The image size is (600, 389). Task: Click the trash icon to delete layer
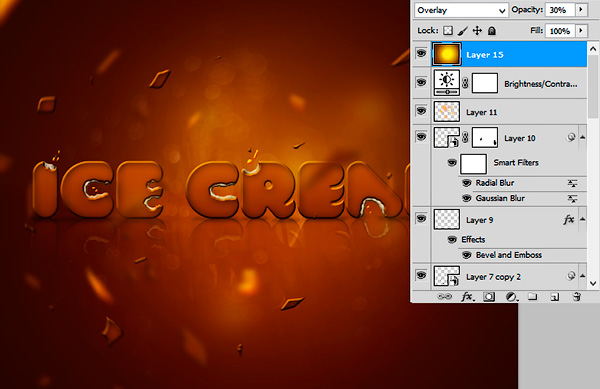577,296
